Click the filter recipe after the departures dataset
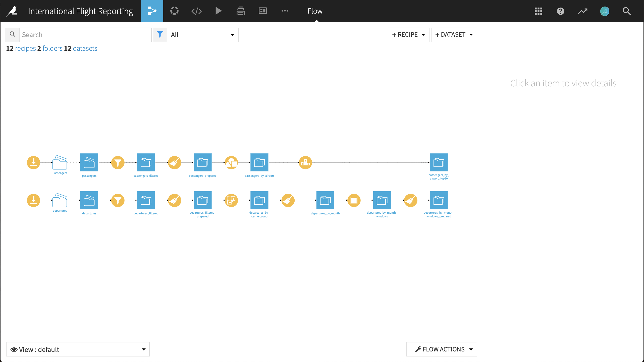The height and width of the screenshot is (362, 644). 118,200
